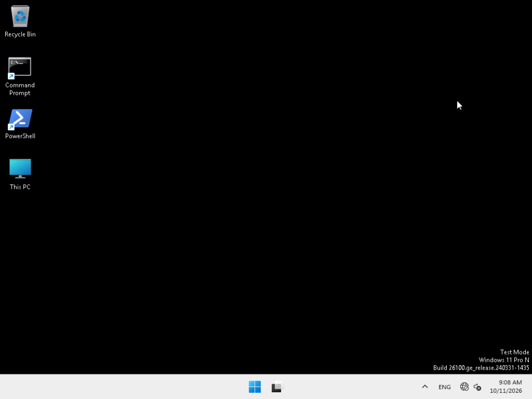Select the PowerShell shortcut icon
This screenshot has width=532, height=399.
coord(20,119)
